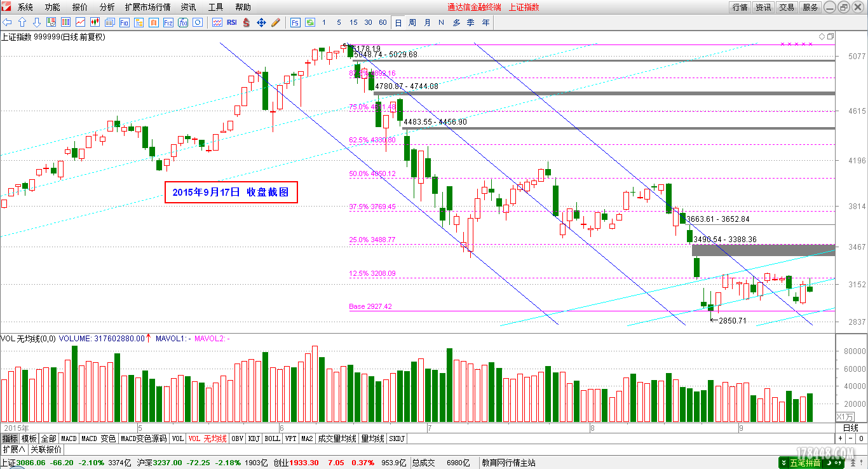Click the minus zoom button
This screenshot has width=868, height=469.
coord(850,438)
